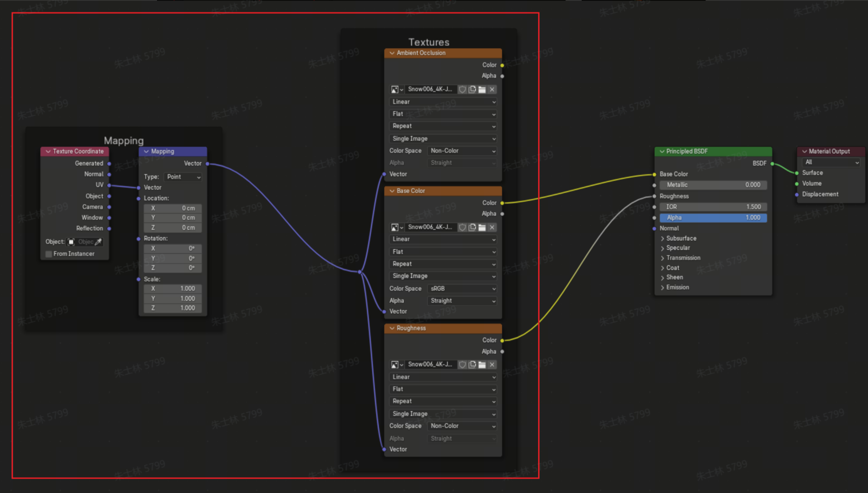The width and height of the screenshot is (868, 493).
Task: Enable From Instancer checkbox
Action: pyautogui.click(x=49, y=254)
